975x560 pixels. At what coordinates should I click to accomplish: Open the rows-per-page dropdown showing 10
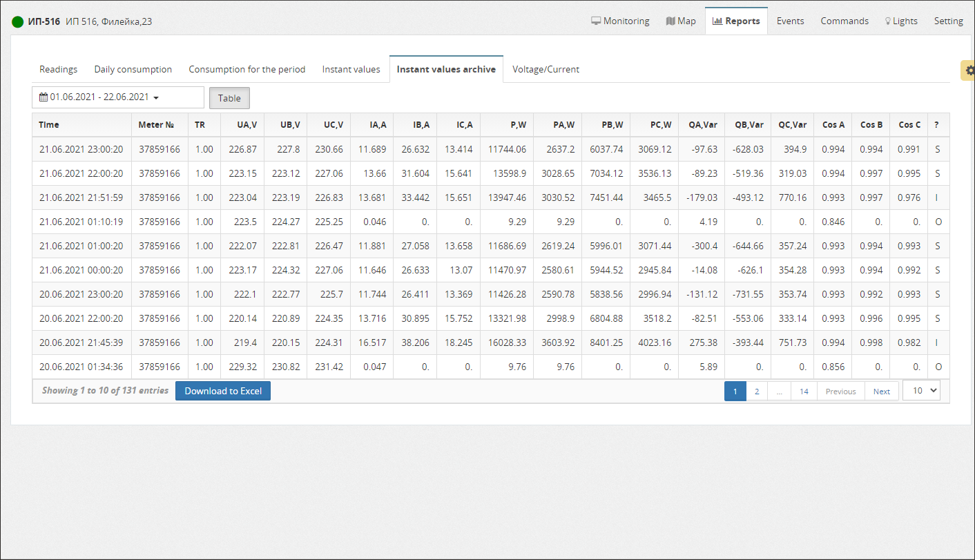pyautogui.click(x=921, y=390)
